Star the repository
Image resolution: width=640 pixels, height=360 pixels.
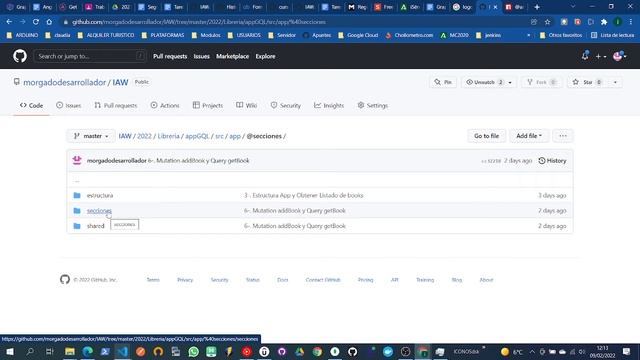587,82
